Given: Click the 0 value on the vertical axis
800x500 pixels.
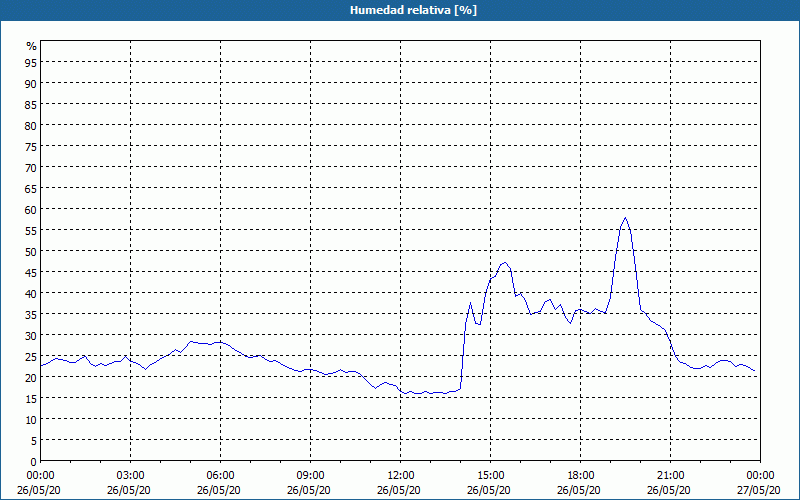Looking at the screenshot, I should (34, 461).
